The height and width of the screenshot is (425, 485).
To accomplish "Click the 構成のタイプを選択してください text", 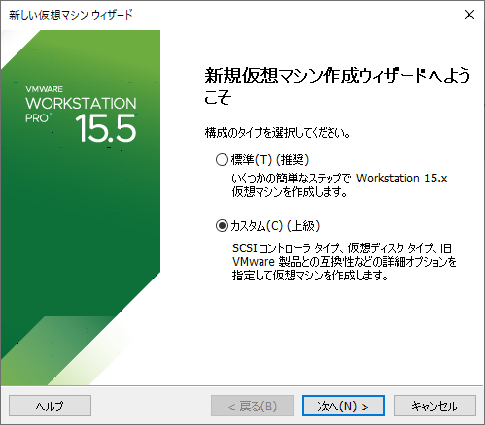I will pos(277,133).
